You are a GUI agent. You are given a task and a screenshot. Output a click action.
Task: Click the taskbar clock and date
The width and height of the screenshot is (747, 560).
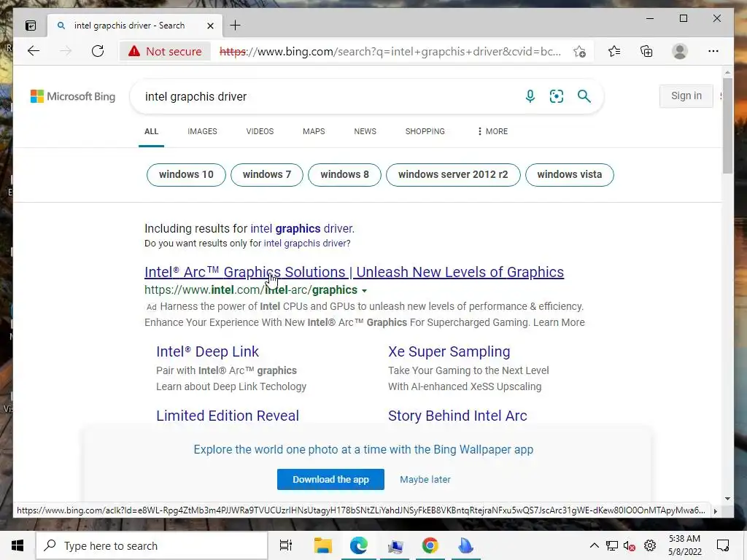684,545
